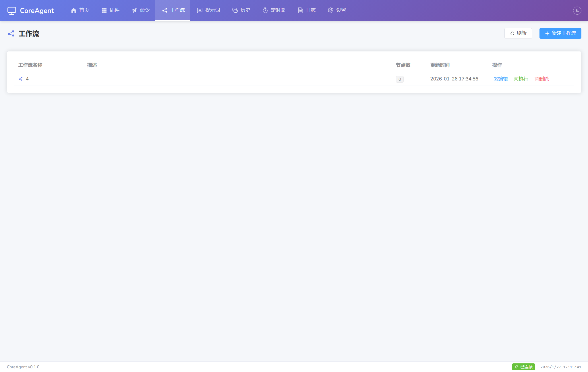Open the 提示词 prompts tab
Screen dimensions: 588x372
point(208,10)
